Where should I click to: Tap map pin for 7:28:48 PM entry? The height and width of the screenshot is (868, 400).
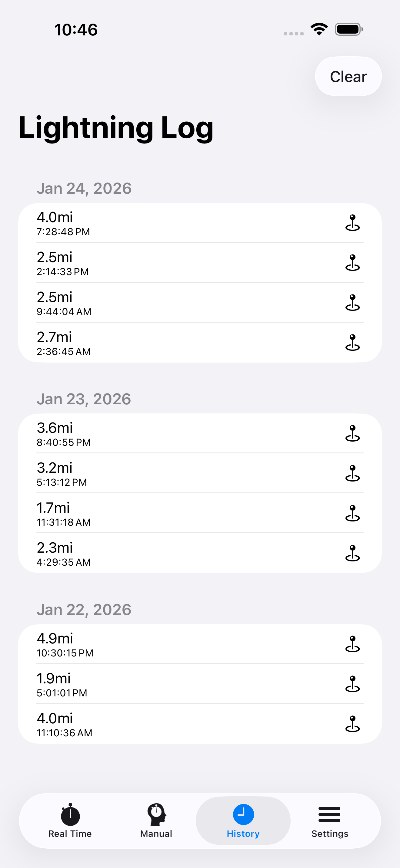point(352,223)
